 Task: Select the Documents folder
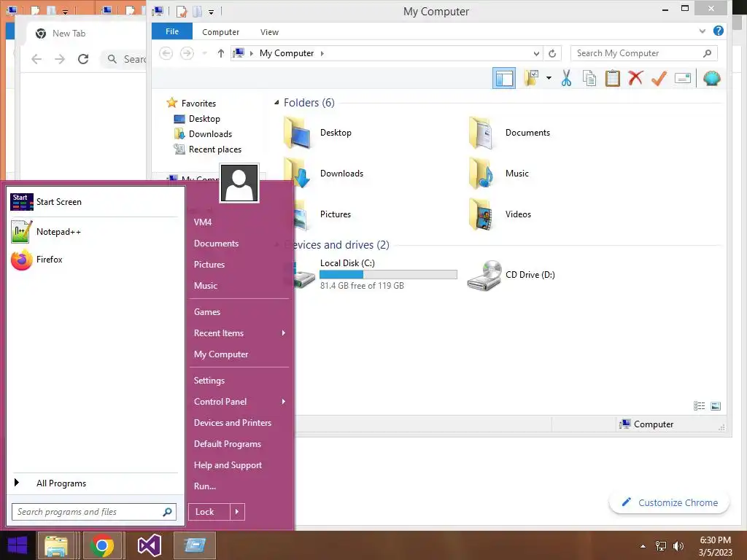pos(510,133)
